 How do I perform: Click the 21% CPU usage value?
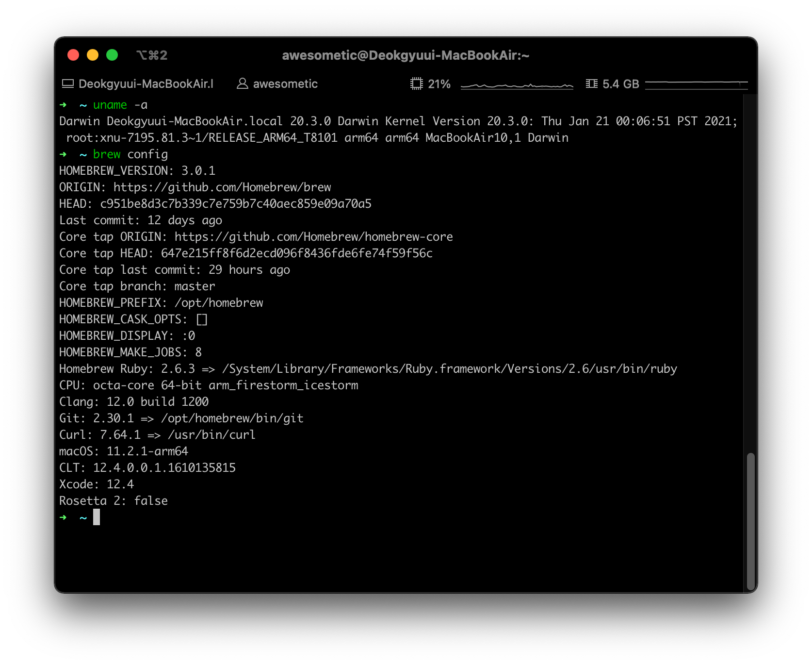(439, 84)
